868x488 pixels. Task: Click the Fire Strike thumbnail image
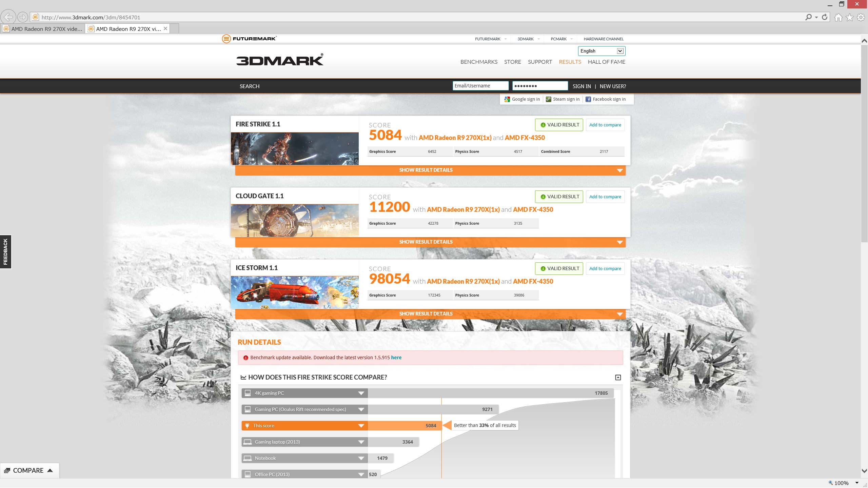(x=295, y=149)
